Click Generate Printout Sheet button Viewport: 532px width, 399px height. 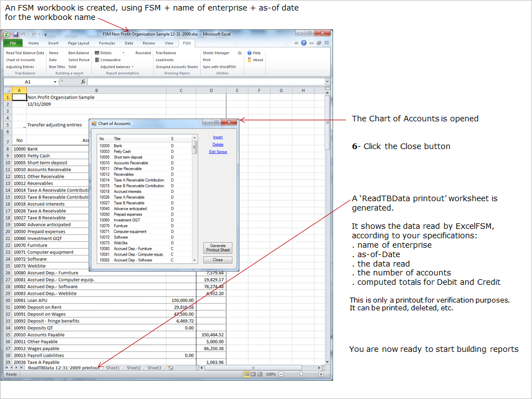[218, 248]
